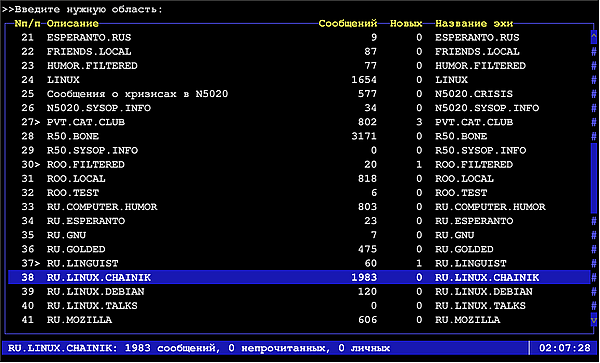Click echo name RU.LINUX.DEBIAN in right column

(484, 292)
